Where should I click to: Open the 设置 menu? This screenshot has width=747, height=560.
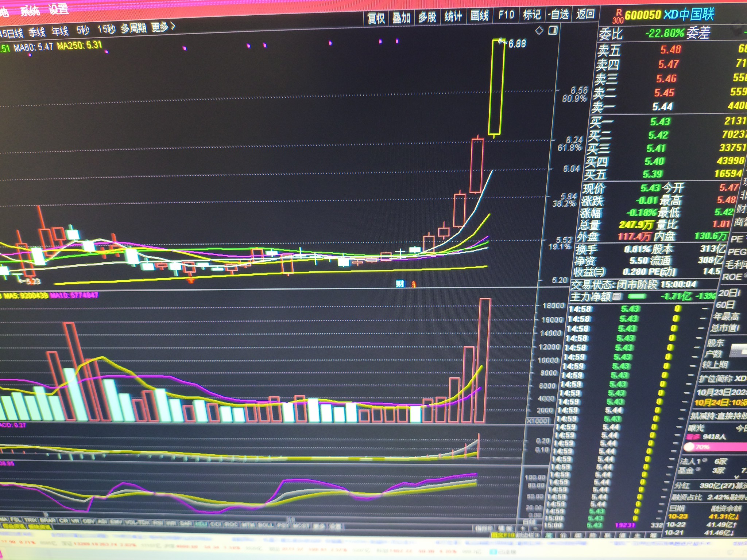[58, 9]
